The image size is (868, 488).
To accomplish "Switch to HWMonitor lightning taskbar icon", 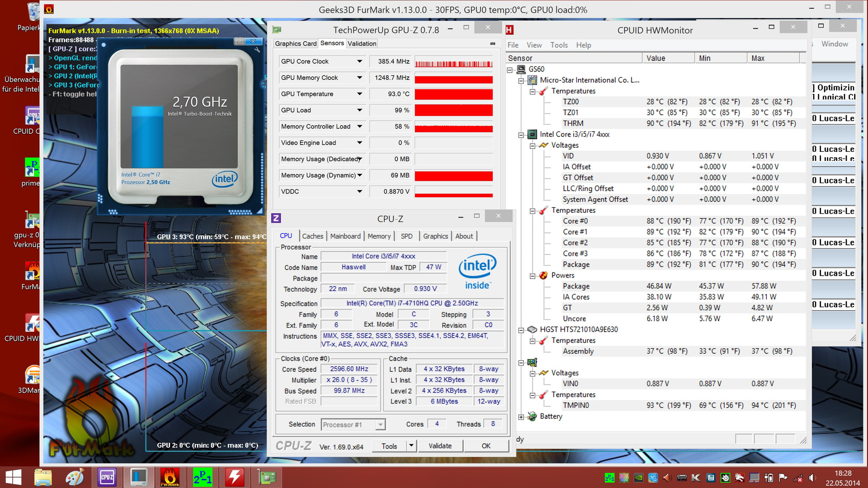I will [234, 477].
